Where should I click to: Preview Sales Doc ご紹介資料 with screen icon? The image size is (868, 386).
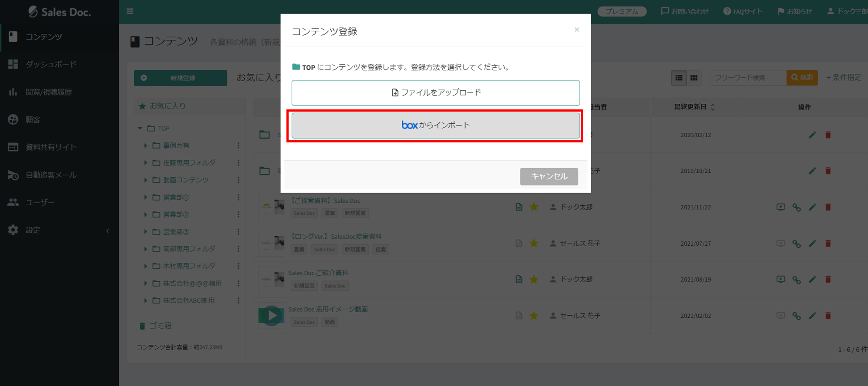coord(780,279)
